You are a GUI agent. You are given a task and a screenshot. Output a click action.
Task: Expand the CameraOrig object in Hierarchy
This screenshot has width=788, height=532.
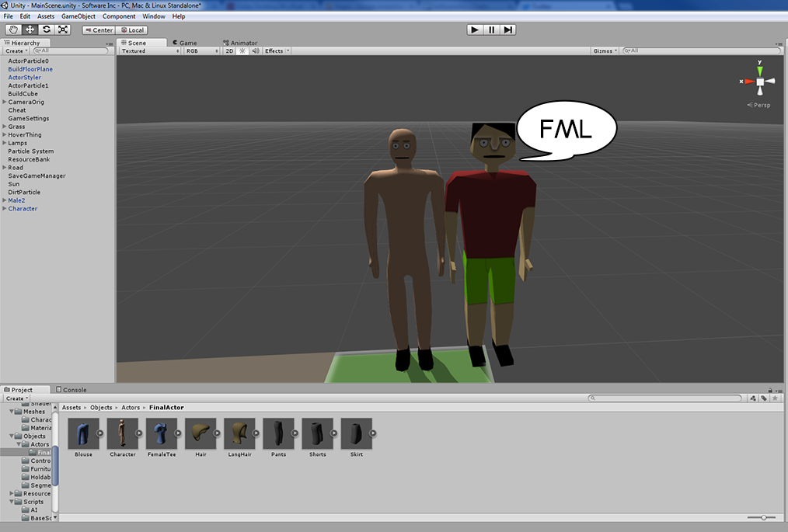pos(5,102)
